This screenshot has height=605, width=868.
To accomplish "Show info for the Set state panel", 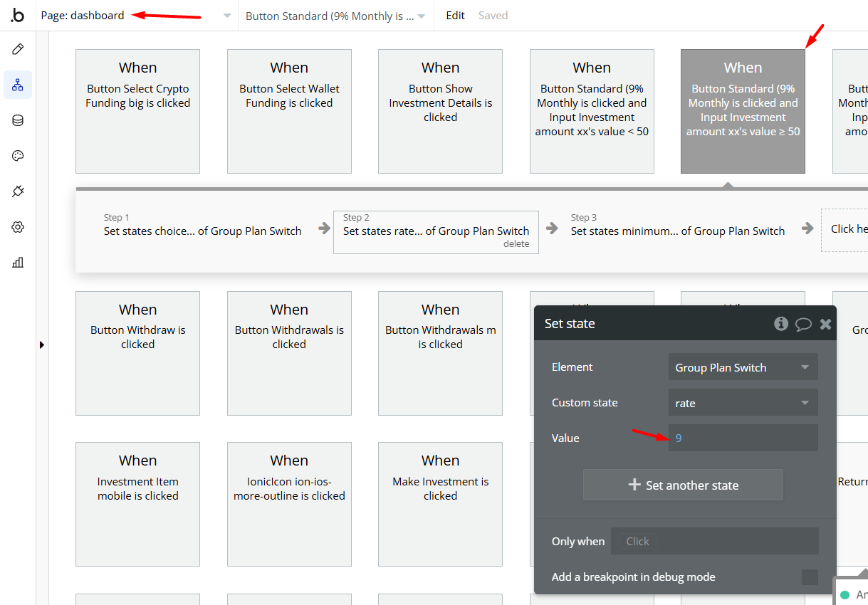I will [781, 324].
